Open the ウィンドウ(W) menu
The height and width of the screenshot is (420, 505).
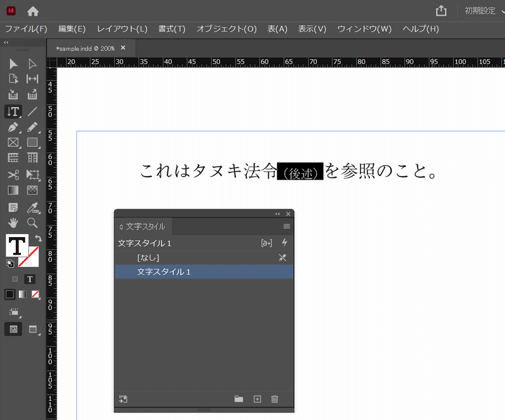(x=364, y=29)
